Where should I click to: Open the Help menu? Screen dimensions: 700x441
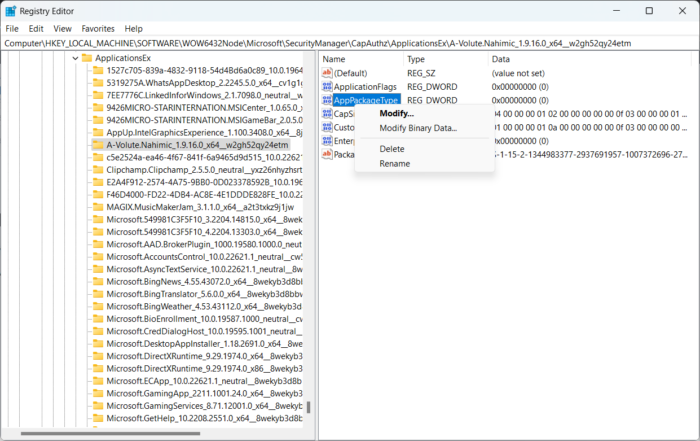point(133,29)
